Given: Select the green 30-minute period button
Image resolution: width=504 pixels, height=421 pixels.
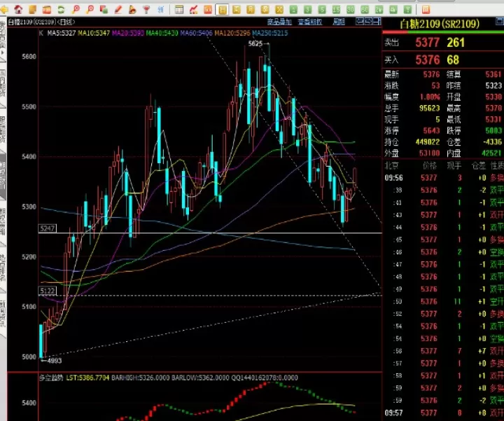Looking at the screenshot, I should click(x=351, y=10).
